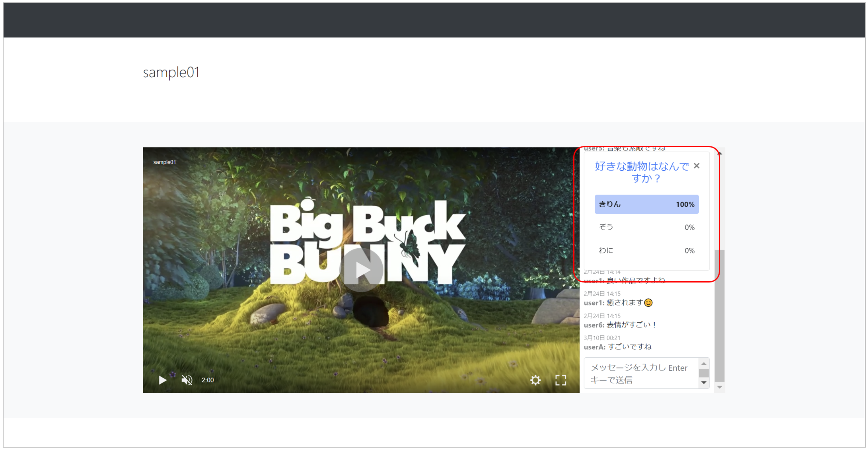868x452 pixels.
Task: Click the large center play button
Action: coord(361,270)
